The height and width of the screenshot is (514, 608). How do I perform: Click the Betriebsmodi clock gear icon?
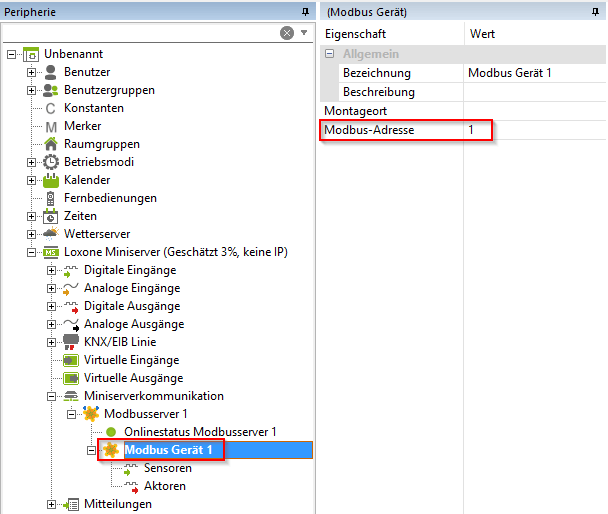[x=51, y=162]
